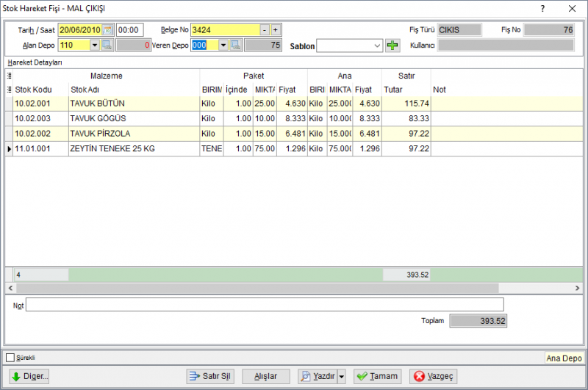Select cell TAVUK PİRZOLA
The image size is (588, 390).
pyautogui.click(x=135, y=134)
